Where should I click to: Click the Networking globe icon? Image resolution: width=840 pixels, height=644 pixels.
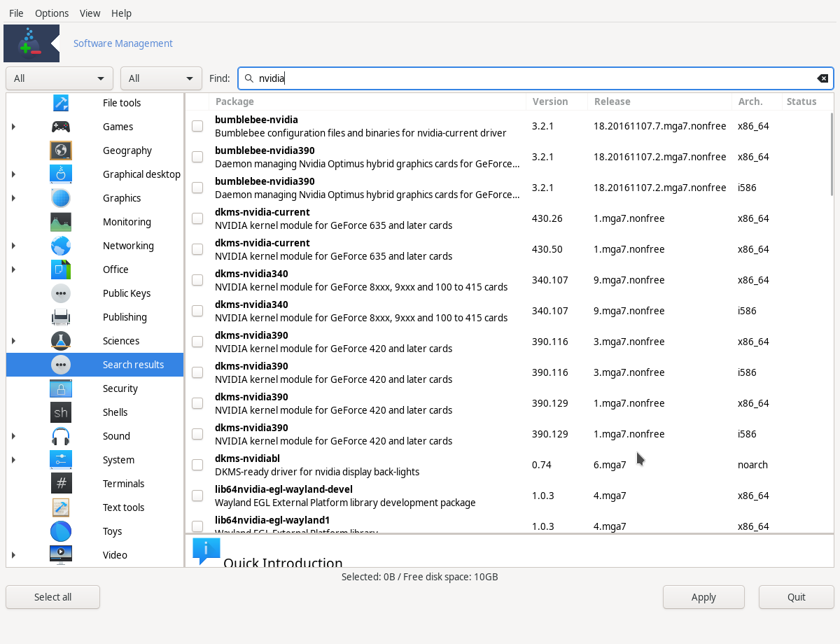click(61, 246)
